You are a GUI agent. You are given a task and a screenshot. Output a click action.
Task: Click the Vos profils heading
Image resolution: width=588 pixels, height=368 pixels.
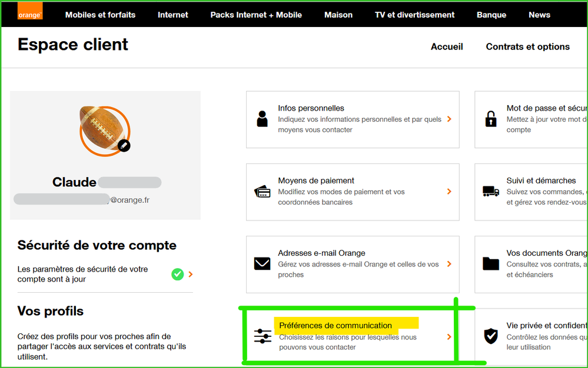[x=50, y=311]
